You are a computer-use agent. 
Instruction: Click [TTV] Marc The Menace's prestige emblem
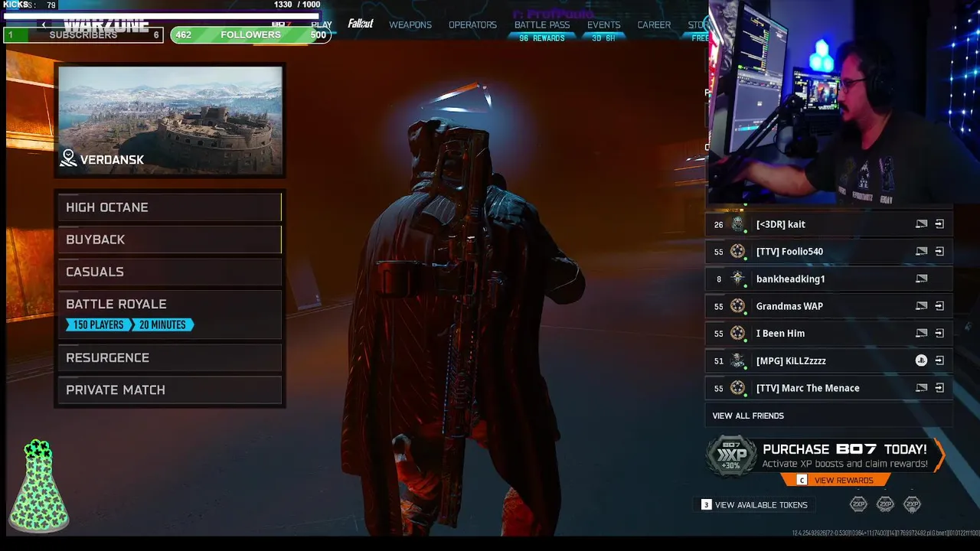point(737,388)
